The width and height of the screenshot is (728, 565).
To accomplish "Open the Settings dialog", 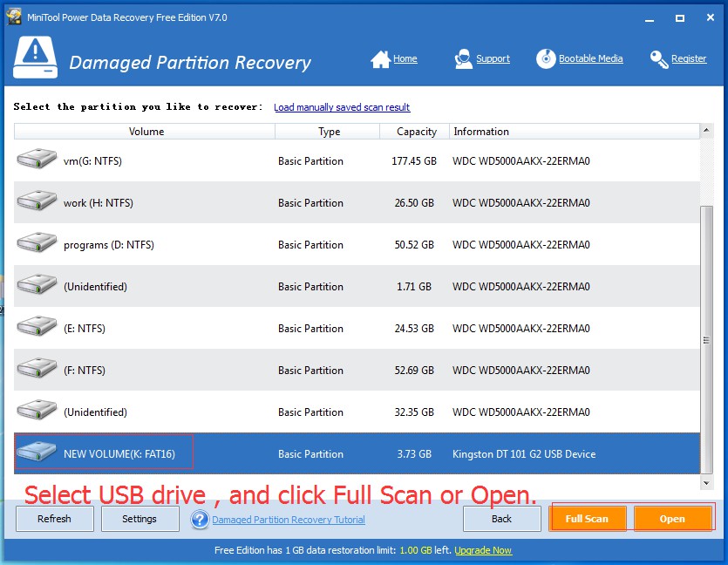I will point(139,518).
